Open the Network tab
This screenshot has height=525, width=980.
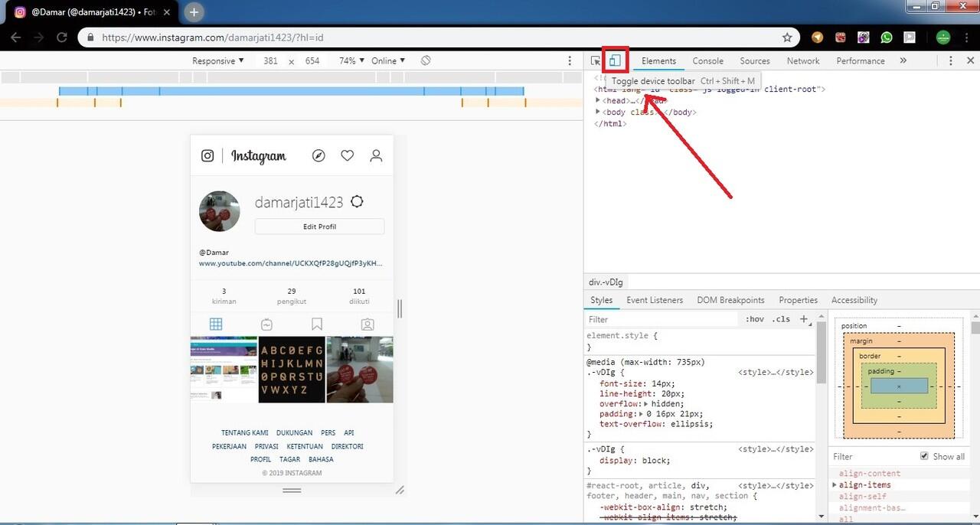803,60
